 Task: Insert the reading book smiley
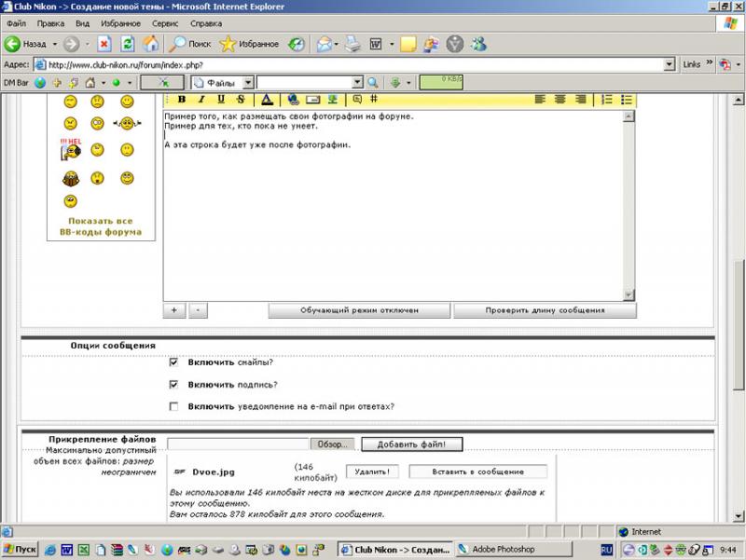tap(71, 179)
